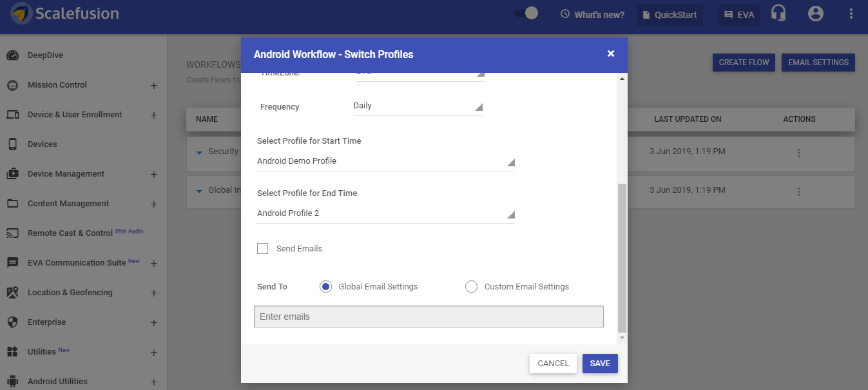Open the Enterprise menu item

(47, 322)
